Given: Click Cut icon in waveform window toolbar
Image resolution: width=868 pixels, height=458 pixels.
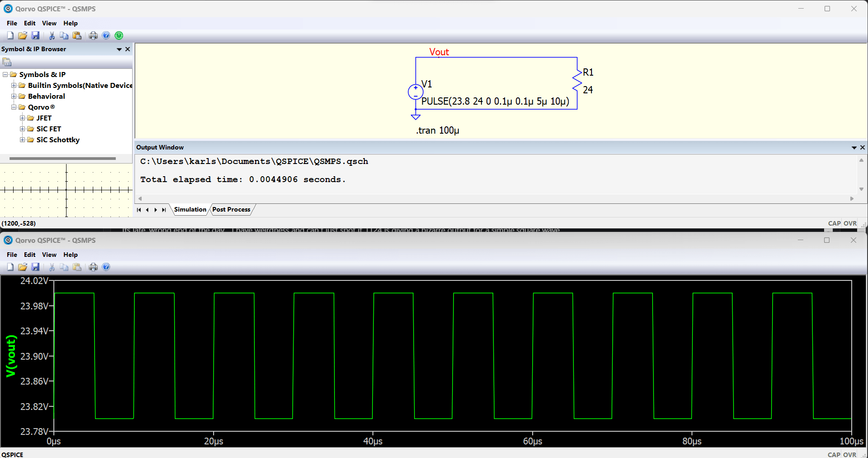Looking at the screenshot, I should coord(52,267).
